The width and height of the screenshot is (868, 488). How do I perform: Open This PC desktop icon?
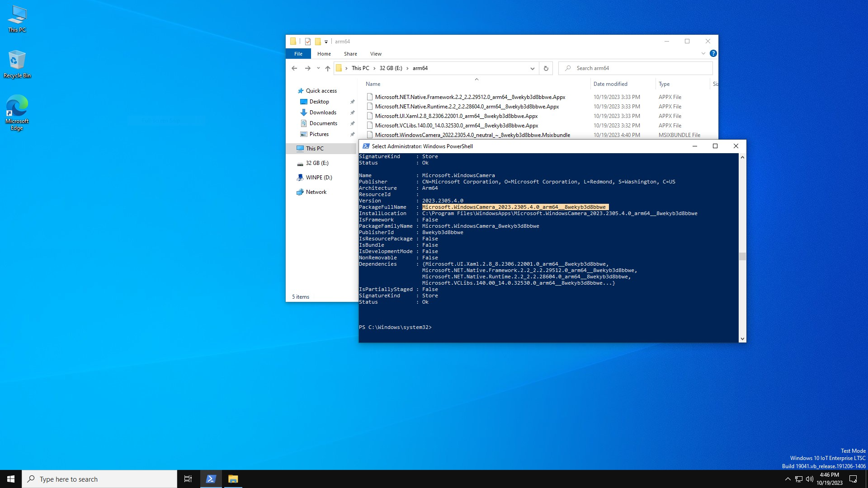coord(17,19)
